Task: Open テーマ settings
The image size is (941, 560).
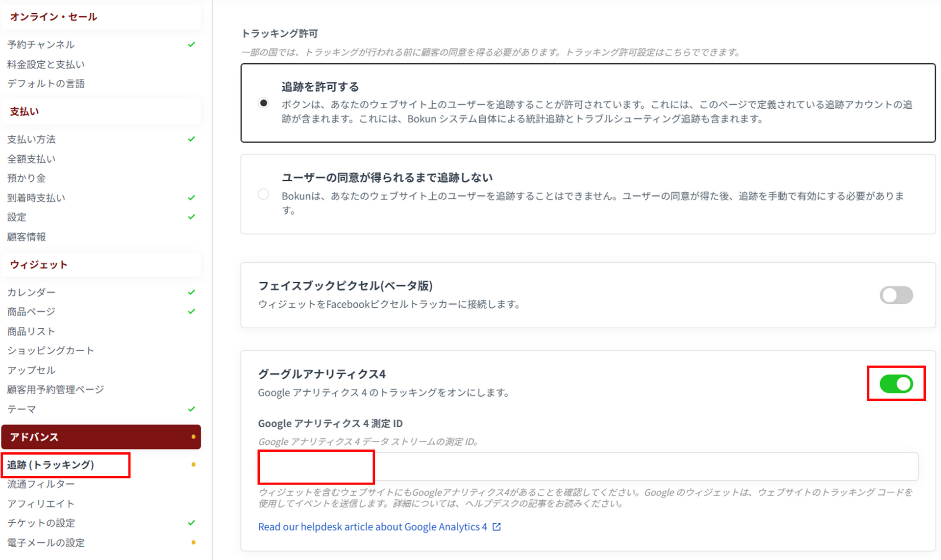Action: click(x=22, y=409)
